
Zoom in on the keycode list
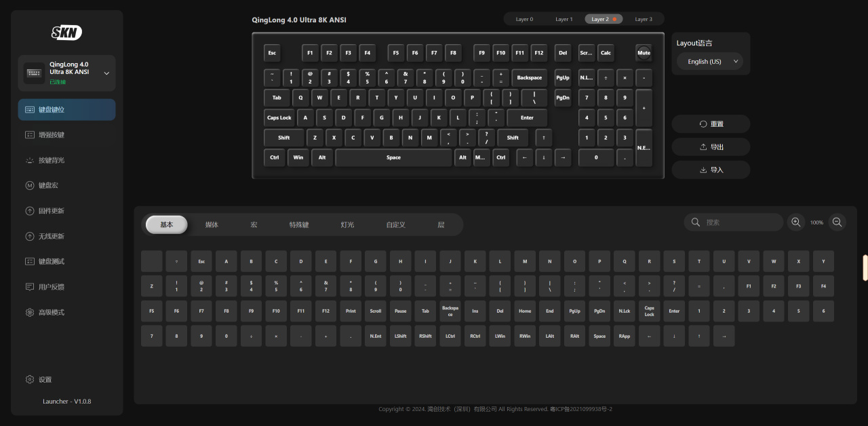[x=796, y=222]
